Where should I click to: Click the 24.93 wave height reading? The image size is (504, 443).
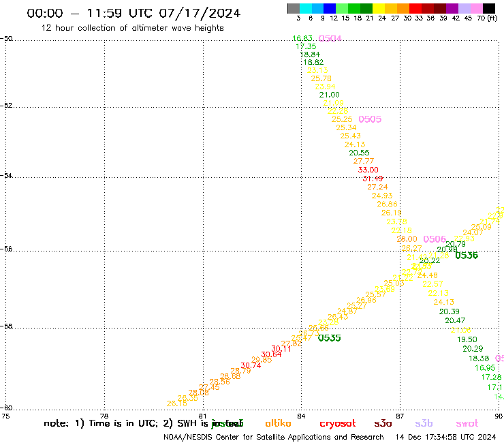pos(382,196)
